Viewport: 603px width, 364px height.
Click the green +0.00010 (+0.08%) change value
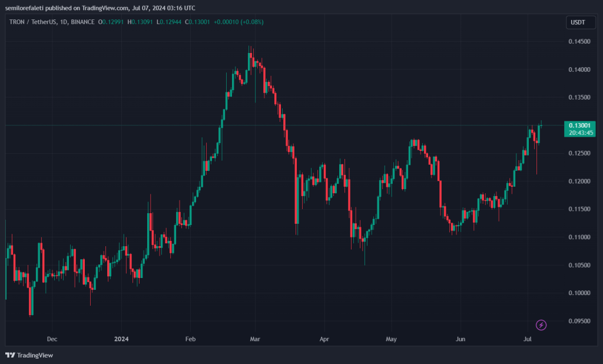click(238, 22)
